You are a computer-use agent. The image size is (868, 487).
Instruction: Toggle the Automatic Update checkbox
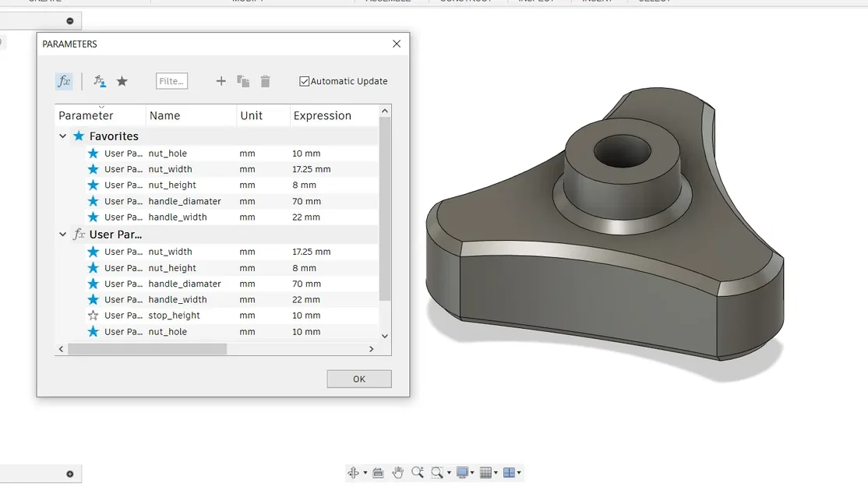pyautogui.click(x=304, y=81)
